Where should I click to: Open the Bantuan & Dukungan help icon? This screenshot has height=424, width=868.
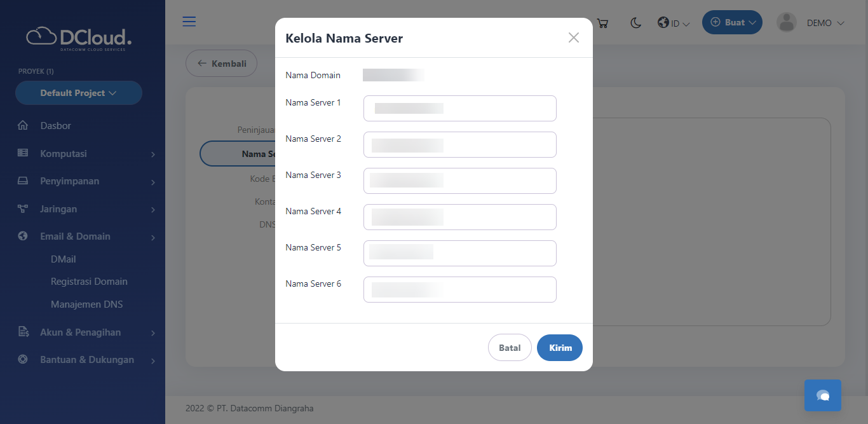pos(22,359)
